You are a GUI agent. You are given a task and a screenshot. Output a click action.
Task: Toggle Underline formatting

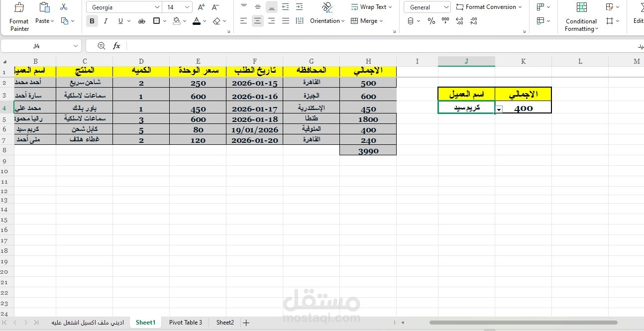pyautogui.click(x=120, y=21)
